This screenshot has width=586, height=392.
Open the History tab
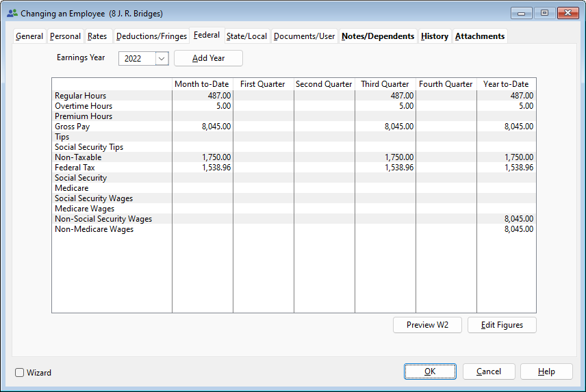pyautogui.click(x=435, y=36)
